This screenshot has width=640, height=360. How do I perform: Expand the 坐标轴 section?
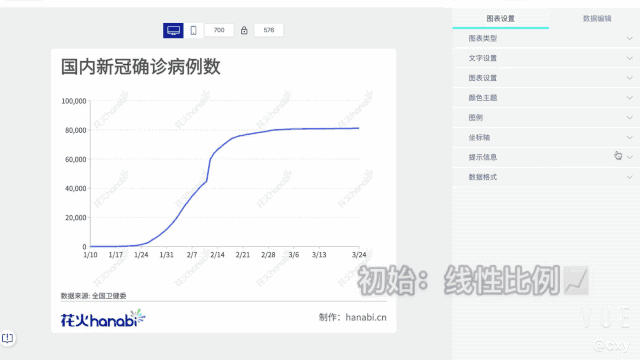(546, 137)
